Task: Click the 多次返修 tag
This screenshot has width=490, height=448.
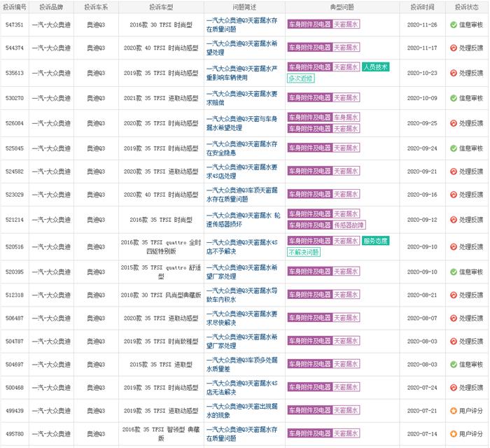Action: click(x=300, y=78)
